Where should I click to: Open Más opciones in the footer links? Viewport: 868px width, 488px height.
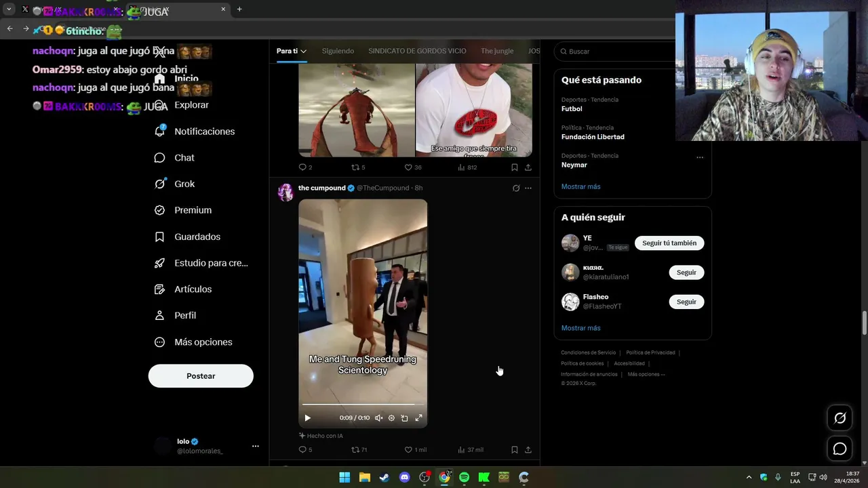pyautogui.click(x=646, y=374)
